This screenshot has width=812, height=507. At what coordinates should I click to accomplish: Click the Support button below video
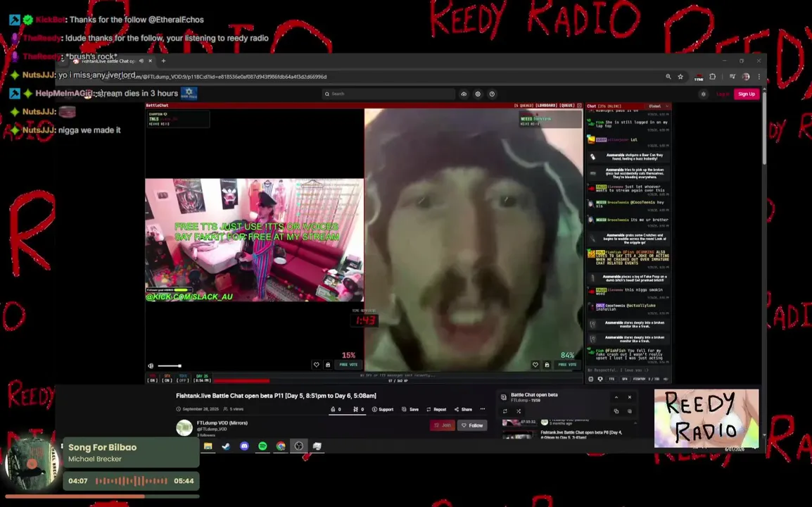(x=383, y=409)
